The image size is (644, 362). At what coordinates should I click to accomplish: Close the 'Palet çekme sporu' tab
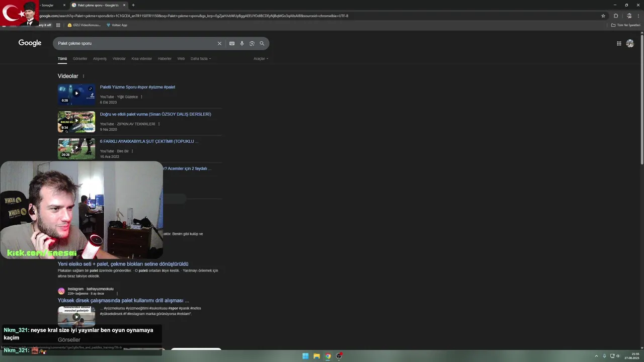click(124, 5)
